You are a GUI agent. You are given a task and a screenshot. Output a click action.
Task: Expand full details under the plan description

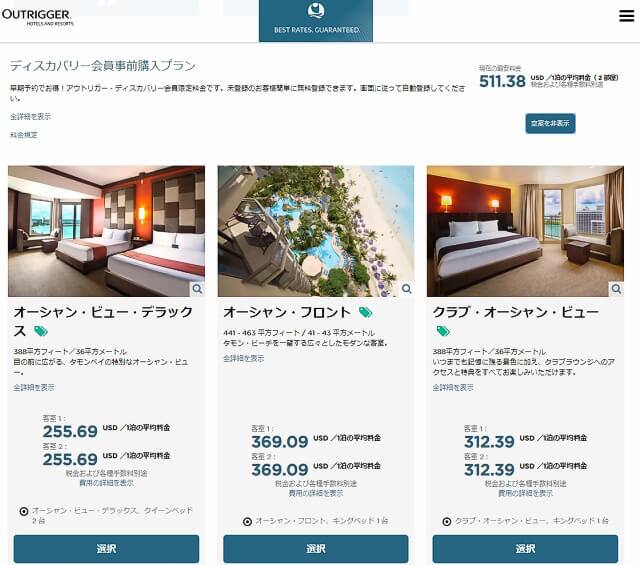(x=31, y=117)
